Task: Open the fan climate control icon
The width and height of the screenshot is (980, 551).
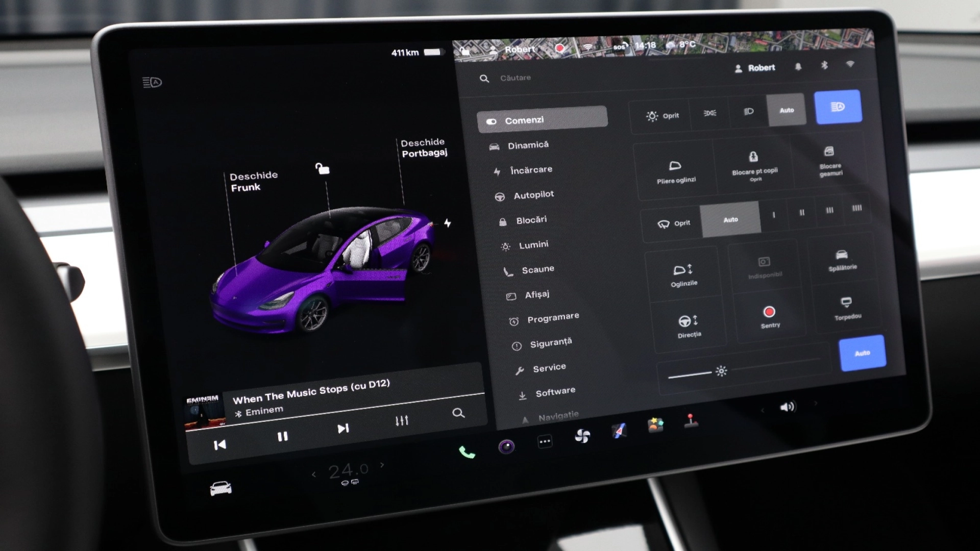Action: point(582,436)
